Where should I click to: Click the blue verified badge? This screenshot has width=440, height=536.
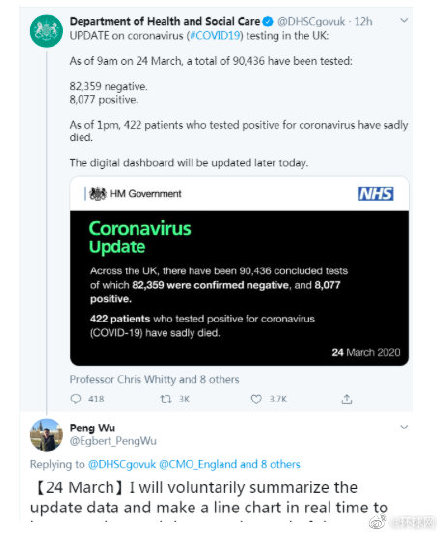pos(268,22)
